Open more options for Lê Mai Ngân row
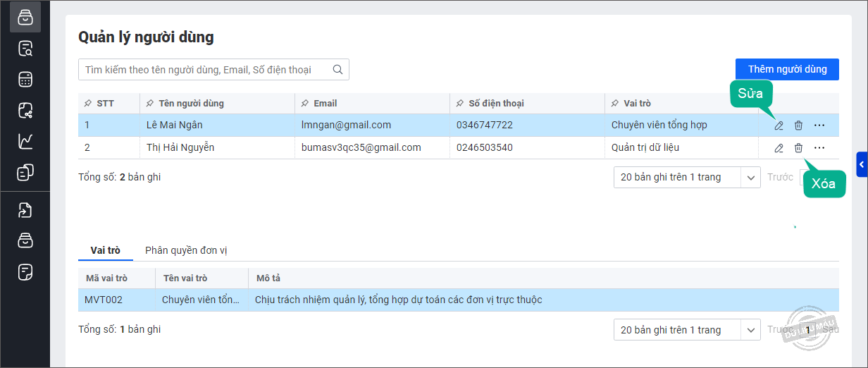 pos(819,125)
